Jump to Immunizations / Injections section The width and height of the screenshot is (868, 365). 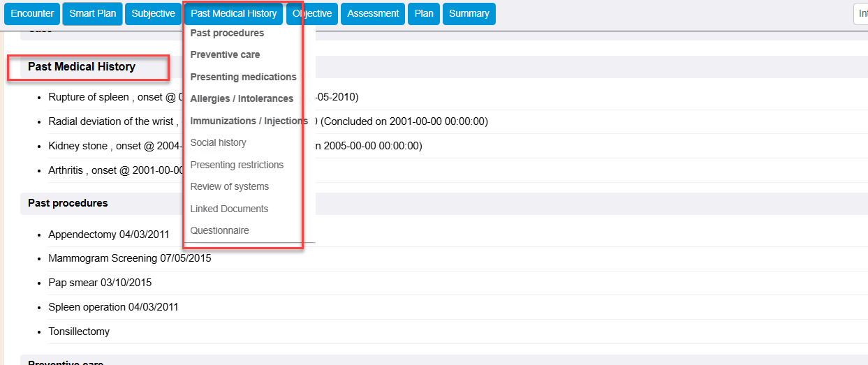[249, 121]
